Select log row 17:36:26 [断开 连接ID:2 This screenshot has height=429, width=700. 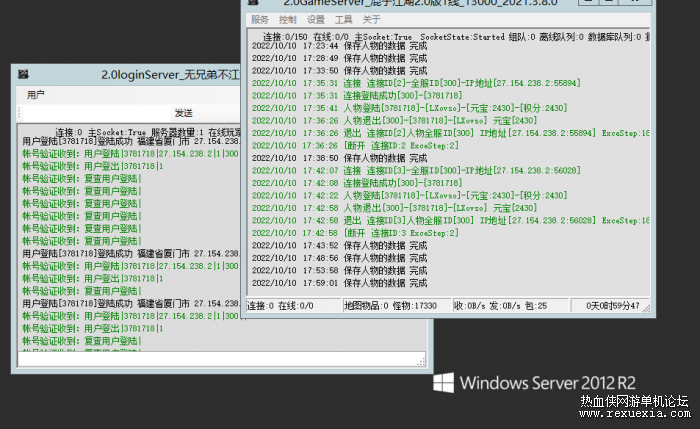(355, 146)
